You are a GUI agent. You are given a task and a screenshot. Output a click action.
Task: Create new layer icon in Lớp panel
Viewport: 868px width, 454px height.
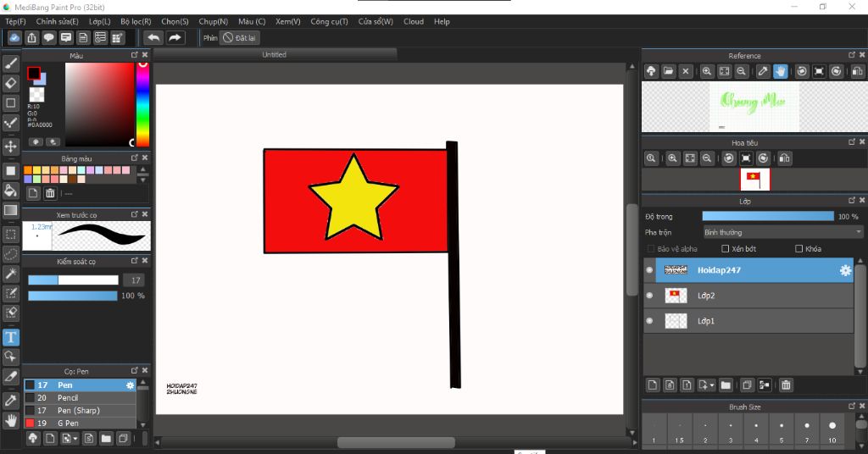pyautogui.click(x=653, y=385)
